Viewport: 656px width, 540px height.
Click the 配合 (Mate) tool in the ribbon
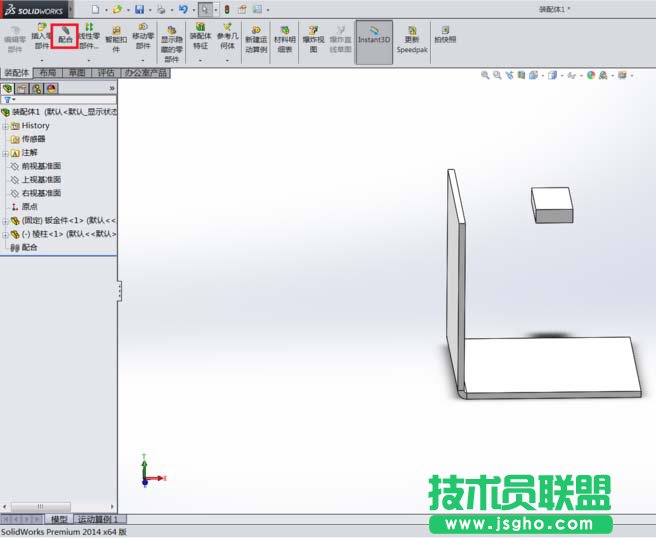click(65, 36)
